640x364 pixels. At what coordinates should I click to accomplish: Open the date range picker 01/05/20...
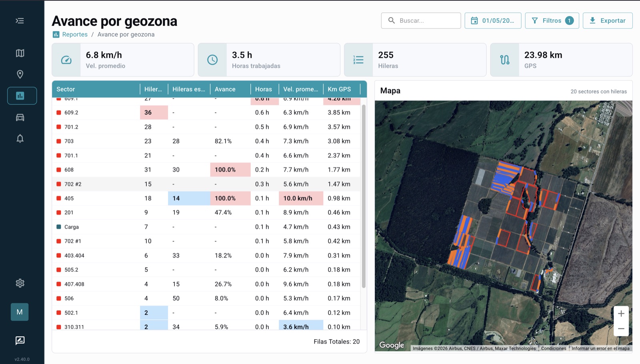(x=493, y=20)
